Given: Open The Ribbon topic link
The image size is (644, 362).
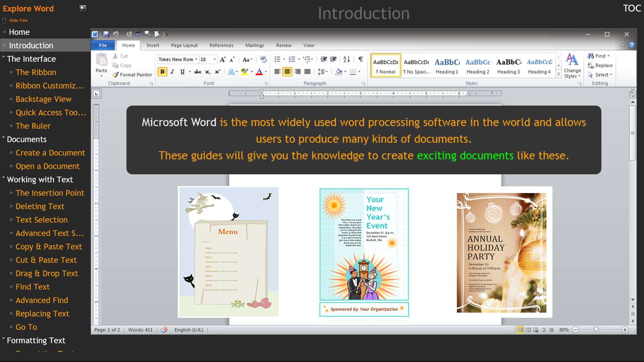Looking at the screenshot, I should click(36, 72).
